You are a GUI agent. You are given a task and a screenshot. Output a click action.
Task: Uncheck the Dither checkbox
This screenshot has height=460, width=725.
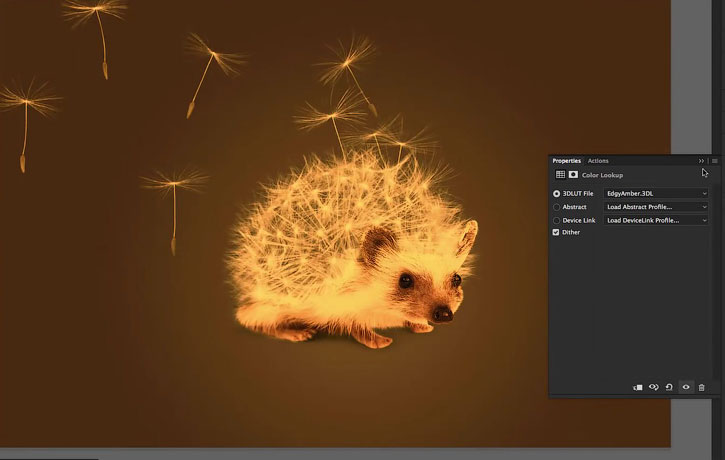coord(556,232)
